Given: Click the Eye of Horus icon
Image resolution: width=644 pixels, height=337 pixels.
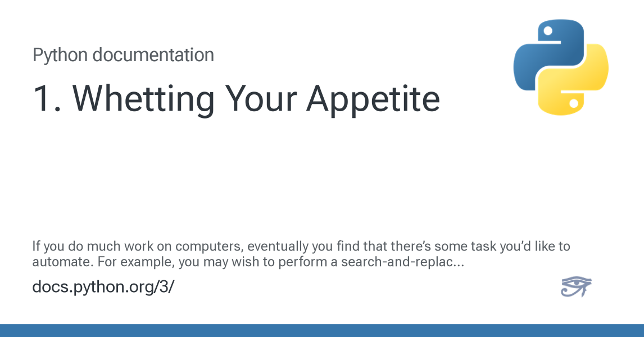Looking at the screenshot, I should [576, 286].
